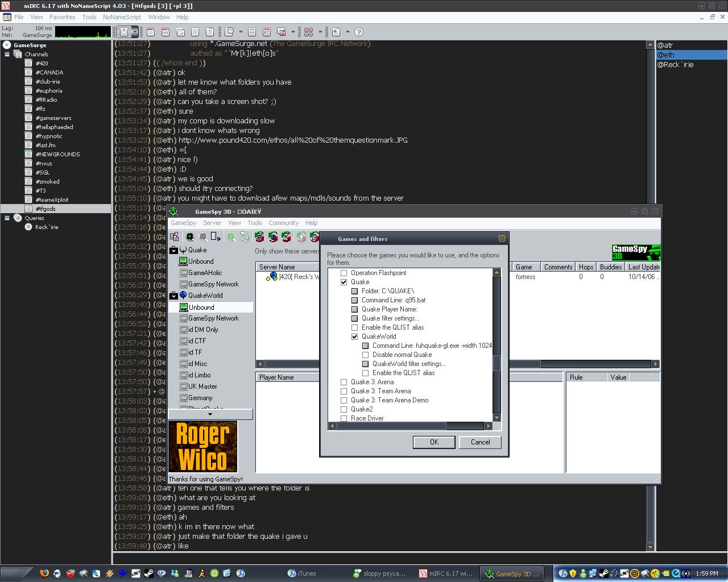Open the NoNameScript menu
728x582 pixels.
click(122, 17)
